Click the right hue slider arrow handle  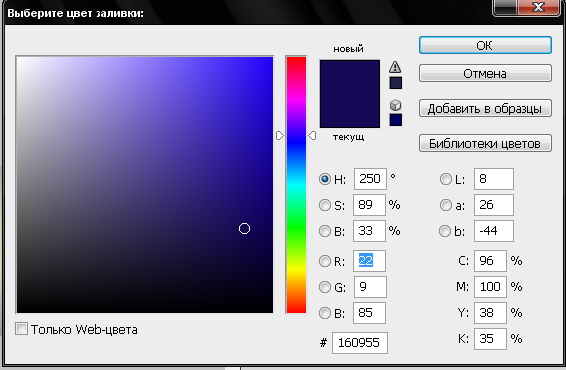312,135
